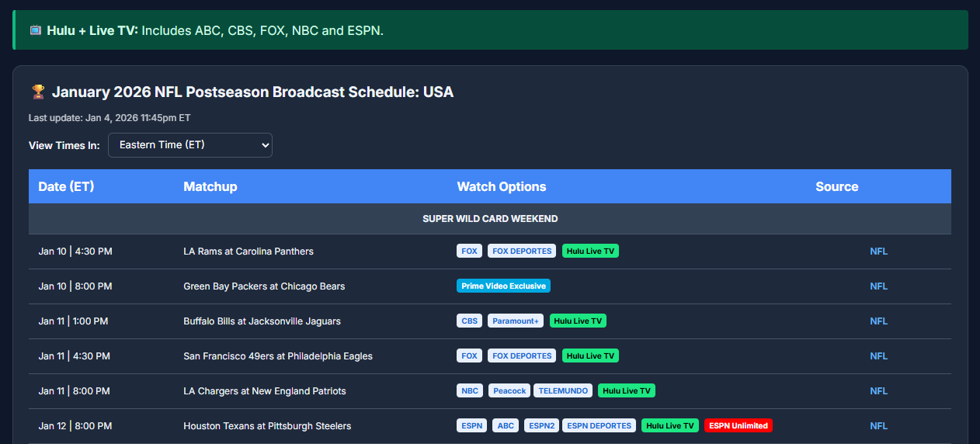
Task: Open NFL source link for Texans at Steelers
Action: [878, 426]
